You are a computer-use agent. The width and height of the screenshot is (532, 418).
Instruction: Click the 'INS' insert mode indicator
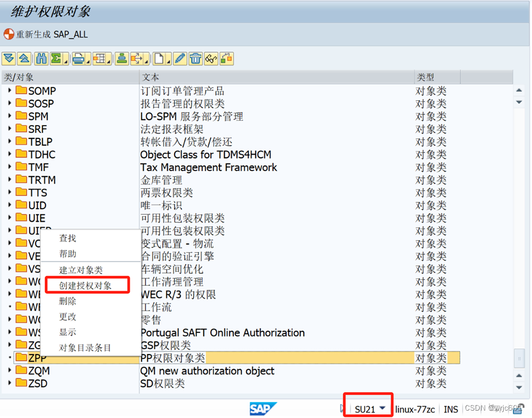click(x=451, y=409)
